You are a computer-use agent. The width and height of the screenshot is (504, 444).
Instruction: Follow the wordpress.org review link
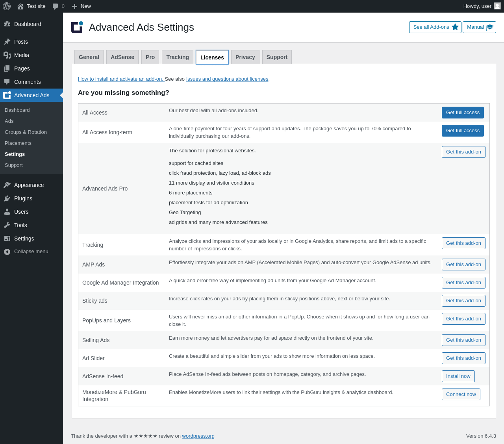[198, 436]
